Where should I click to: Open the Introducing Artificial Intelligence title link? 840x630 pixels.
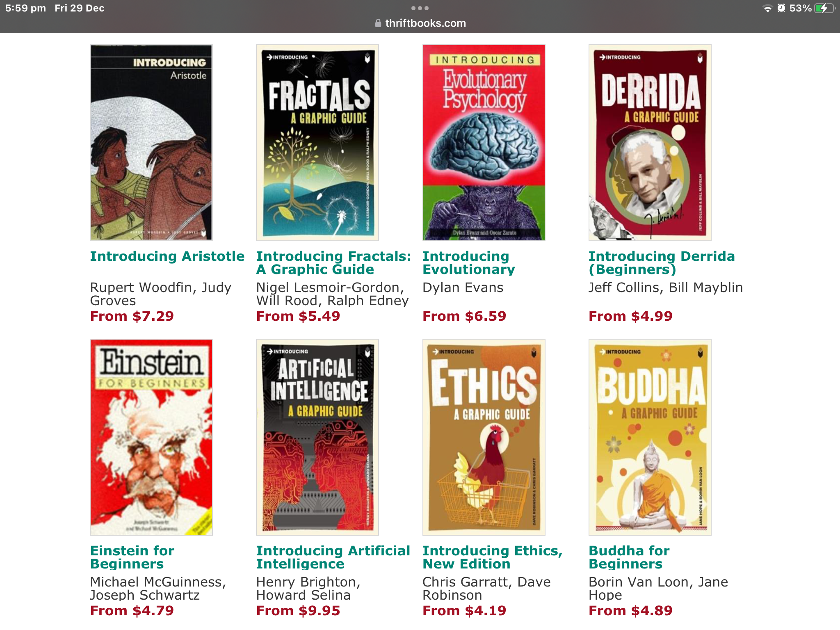click(333, 557)
